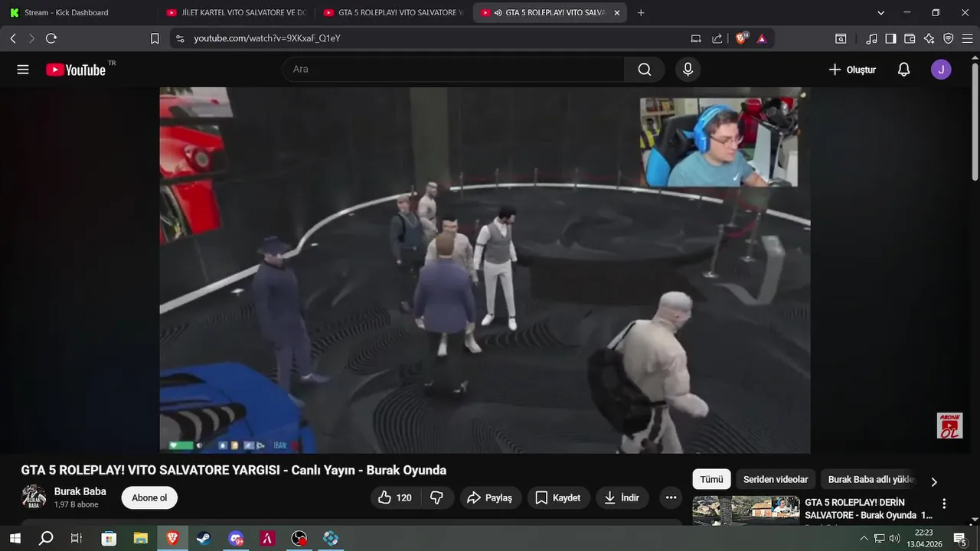The width and height of the screenshot is (980, 551).
Task: Open Steam from the taskbar
Action: click(204, 539)
